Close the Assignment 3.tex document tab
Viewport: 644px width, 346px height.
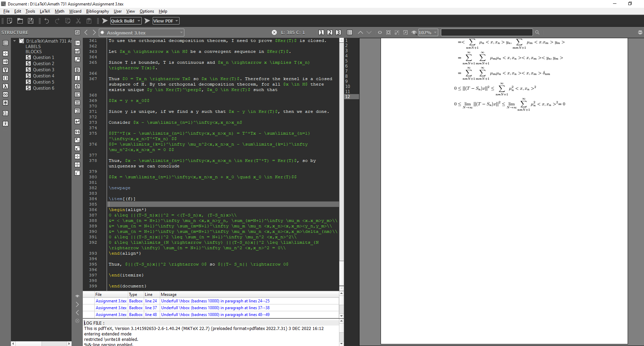point(274,32)
